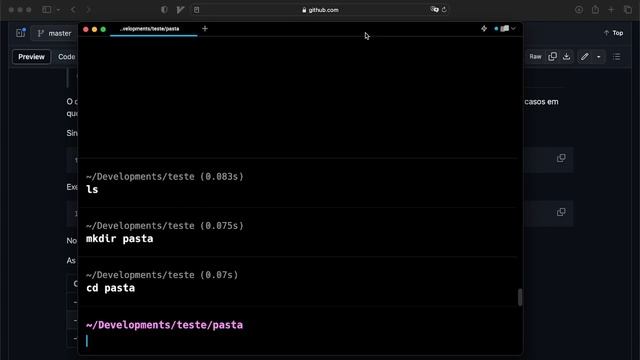Image resolution: width=640 pixels, height=360 pixels.
Task: Reload the github.com page
Action: (x=444, y=9)
